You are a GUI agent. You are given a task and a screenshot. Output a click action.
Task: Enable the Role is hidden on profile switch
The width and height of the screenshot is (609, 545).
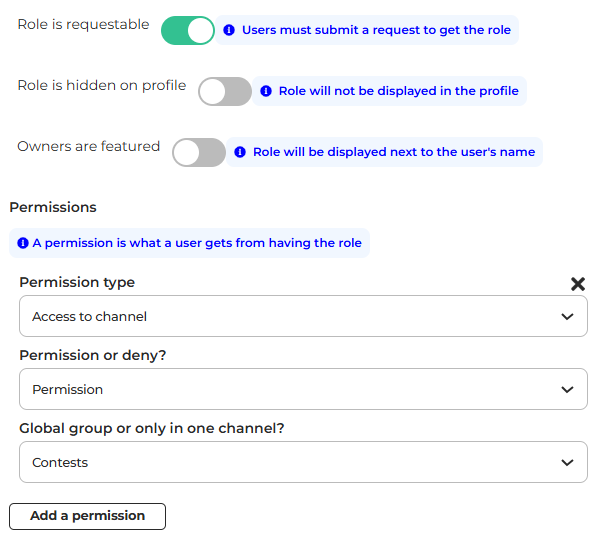point(225,92)
